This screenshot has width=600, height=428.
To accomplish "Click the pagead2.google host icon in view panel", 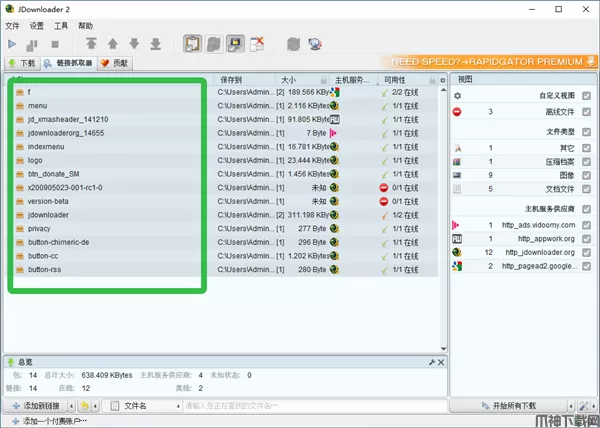I will [457, 266].
